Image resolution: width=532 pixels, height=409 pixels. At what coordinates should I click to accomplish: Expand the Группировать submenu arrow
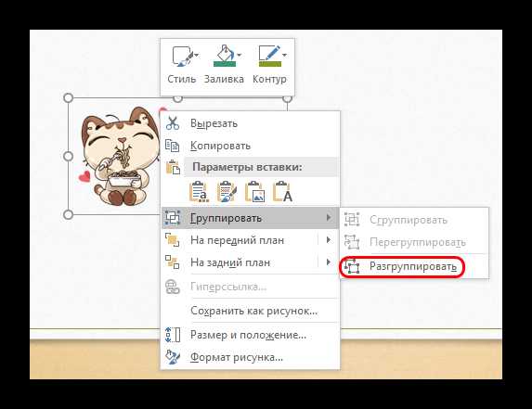328,218
